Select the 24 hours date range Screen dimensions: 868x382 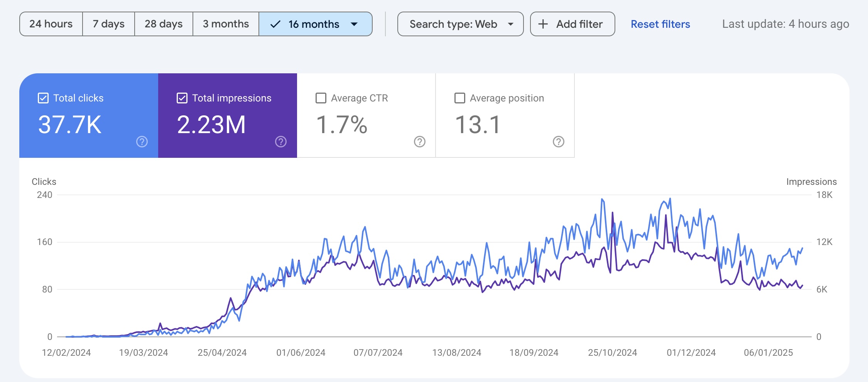tap(51, 24)
